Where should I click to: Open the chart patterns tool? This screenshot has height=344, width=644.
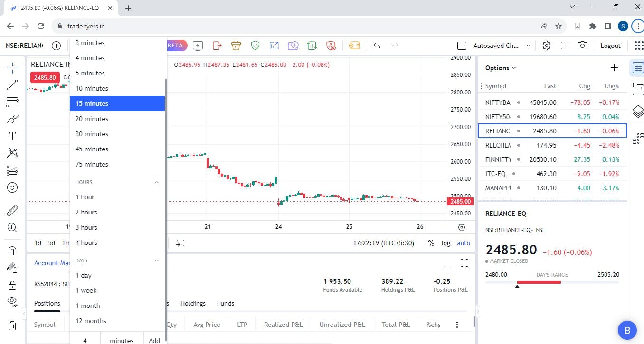[x=12, y=153]
